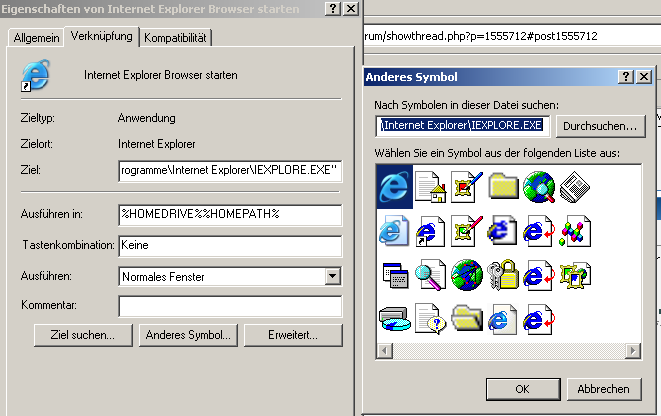The width and height of the screenshot is (661, 416).
Task: Select the blurred IE page with shadow icon
Action: click(x=502, y=231)
